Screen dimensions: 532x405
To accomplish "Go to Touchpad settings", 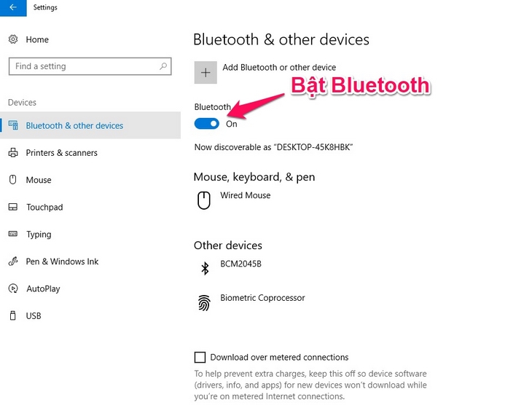I will 44,207.
